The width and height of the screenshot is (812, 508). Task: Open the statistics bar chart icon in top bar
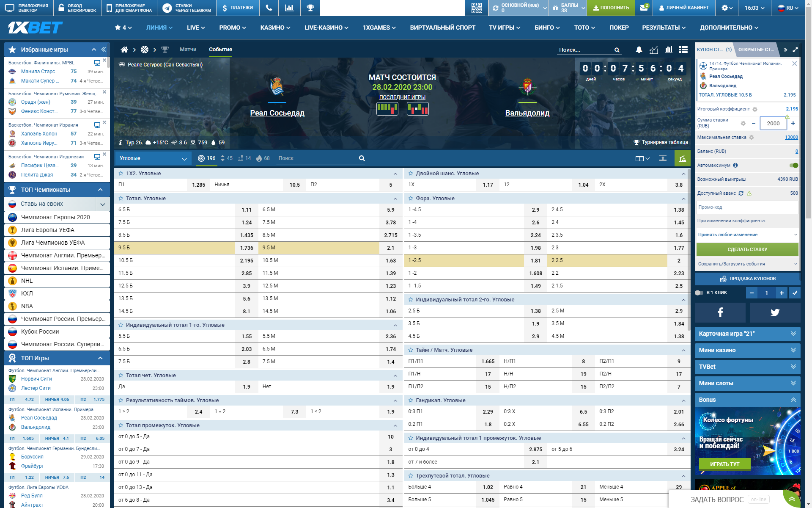(x=289, y=8)
